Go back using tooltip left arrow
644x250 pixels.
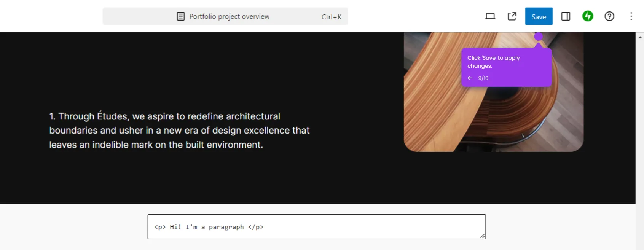[x=470, y=78]
